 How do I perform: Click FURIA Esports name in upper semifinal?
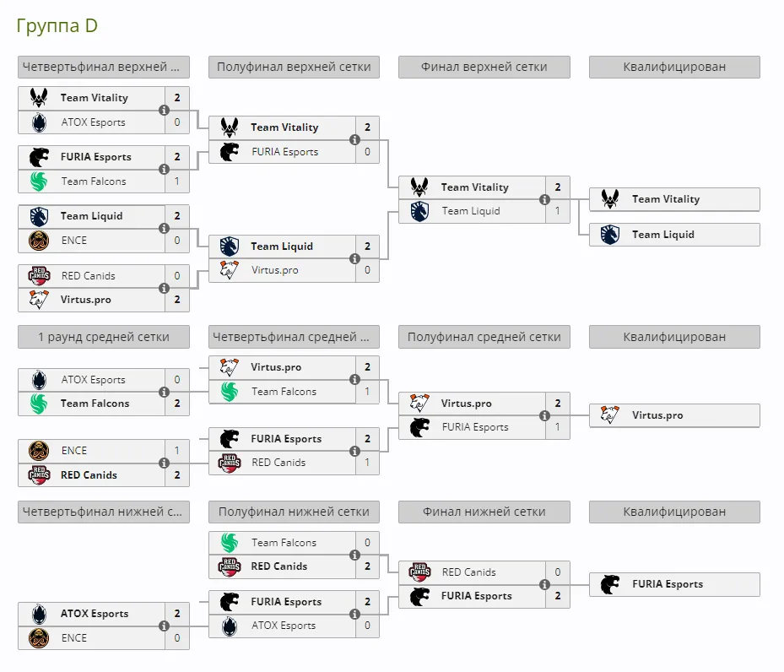tap(285, 152)
